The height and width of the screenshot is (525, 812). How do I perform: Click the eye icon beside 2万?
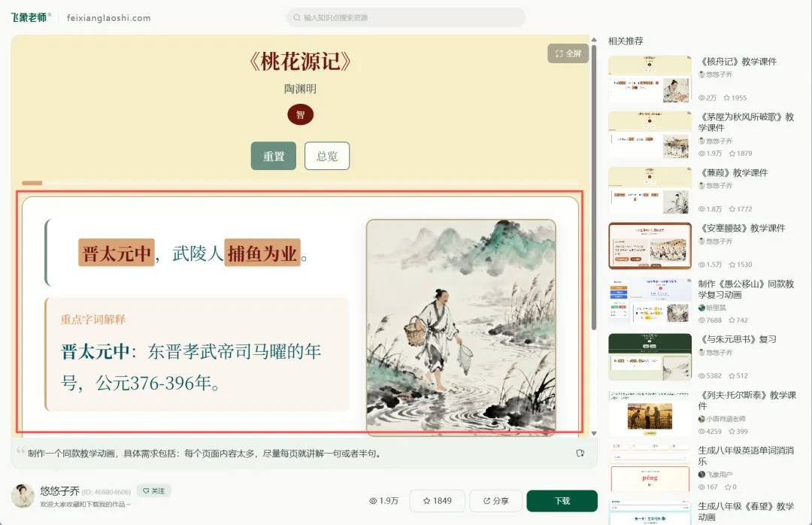pos(701,98)
